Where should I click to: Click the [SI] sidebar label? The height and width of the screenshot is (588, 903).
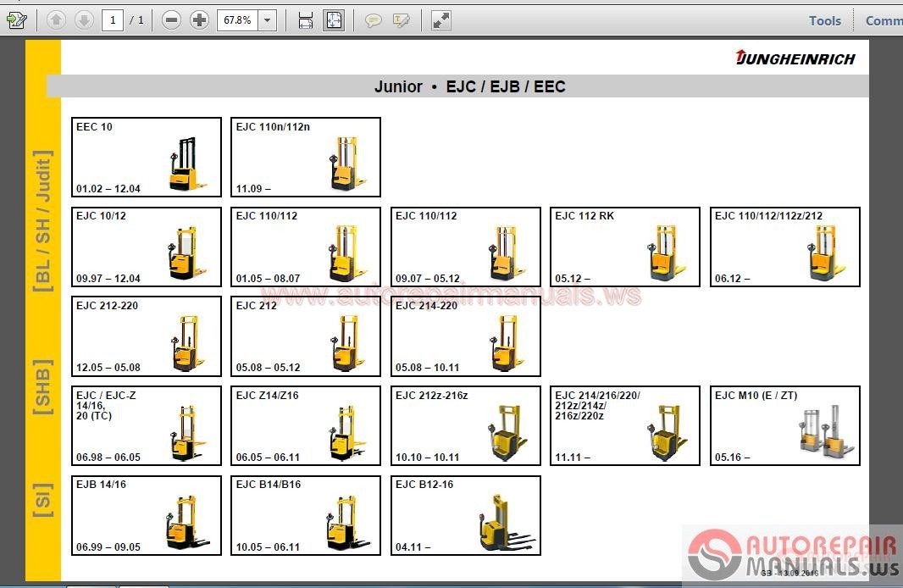[x=42, y=501]
